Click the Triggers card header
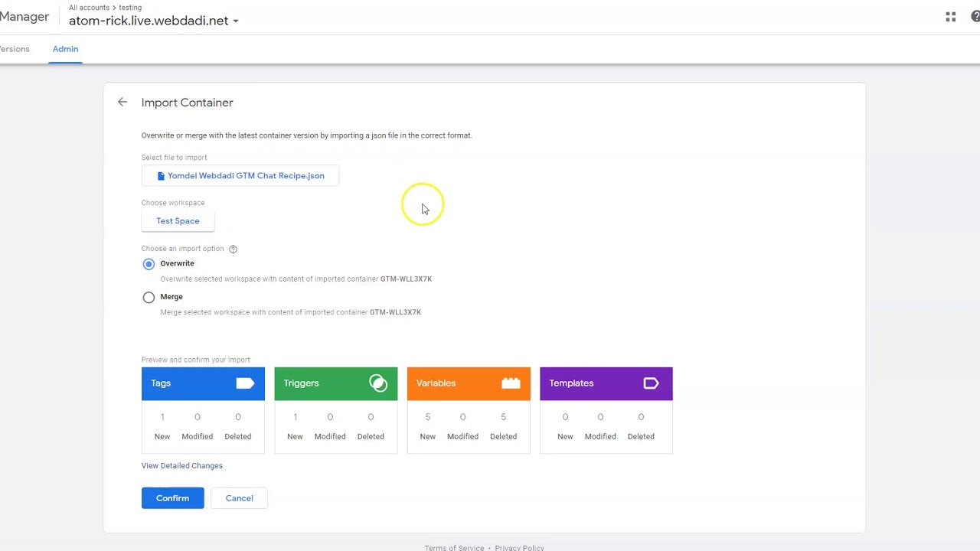The image size is (980, 551). click(336, 383)
